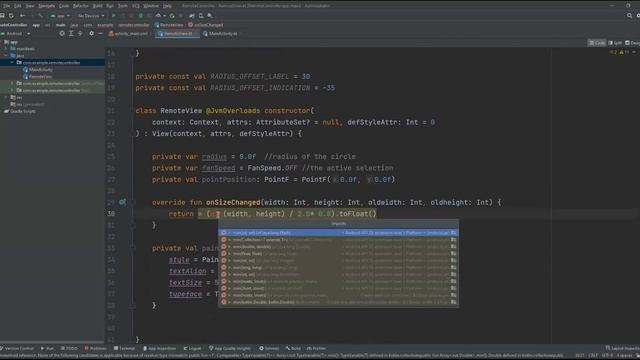Open the Services tool window

coord(269,348)
